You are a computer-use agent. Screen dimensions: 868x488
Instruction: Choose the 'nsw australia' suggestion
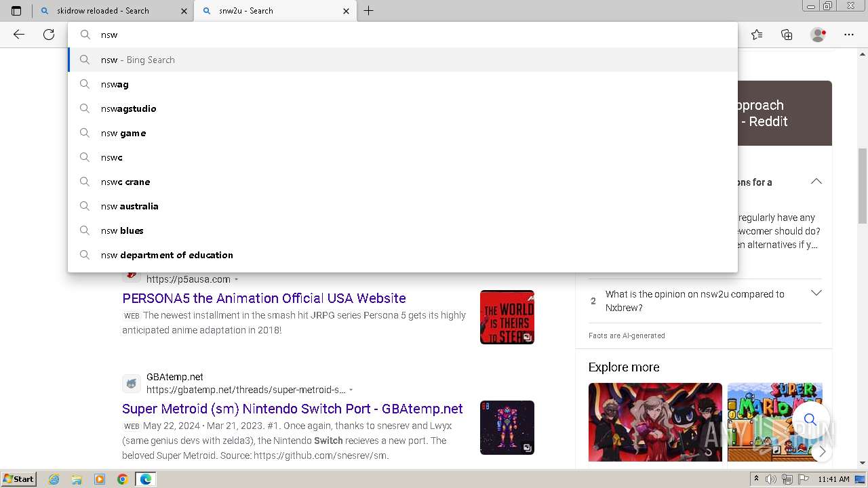pos(403,206)
